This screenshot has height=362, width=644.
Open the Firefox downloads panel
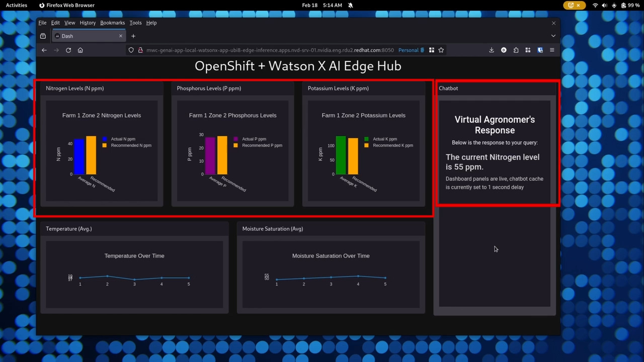[492, 50]
